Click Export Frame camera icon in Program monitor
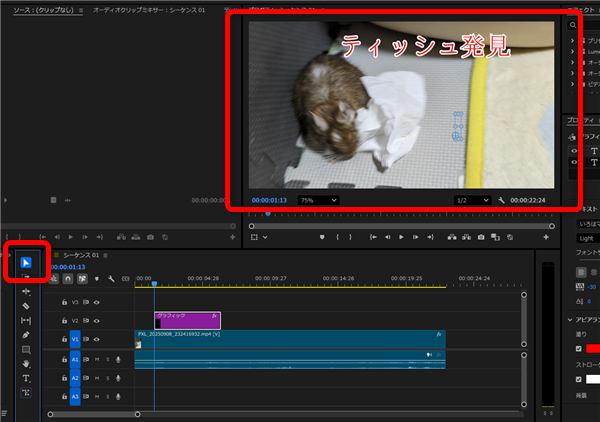 pos(481,238)
